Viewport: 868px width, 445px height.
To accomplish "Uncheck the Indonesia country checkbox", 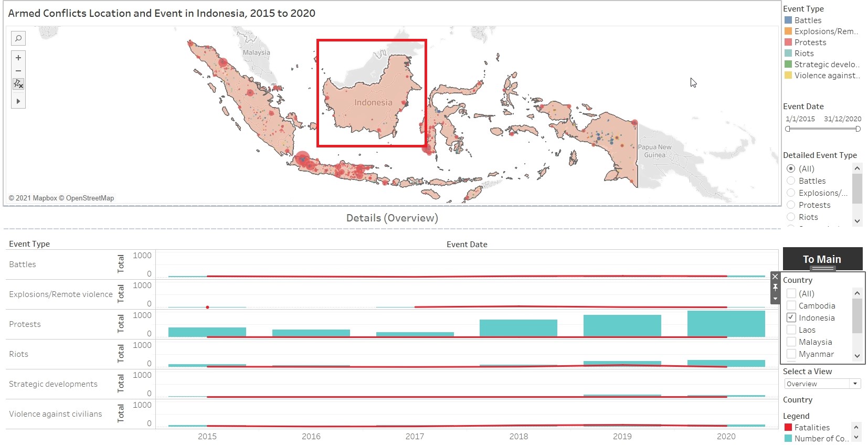I will tap(791, 318).
